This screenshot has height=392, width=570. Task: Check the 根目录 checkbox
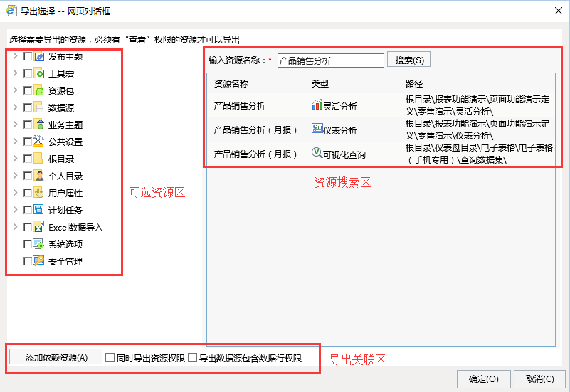pos(28,159)
